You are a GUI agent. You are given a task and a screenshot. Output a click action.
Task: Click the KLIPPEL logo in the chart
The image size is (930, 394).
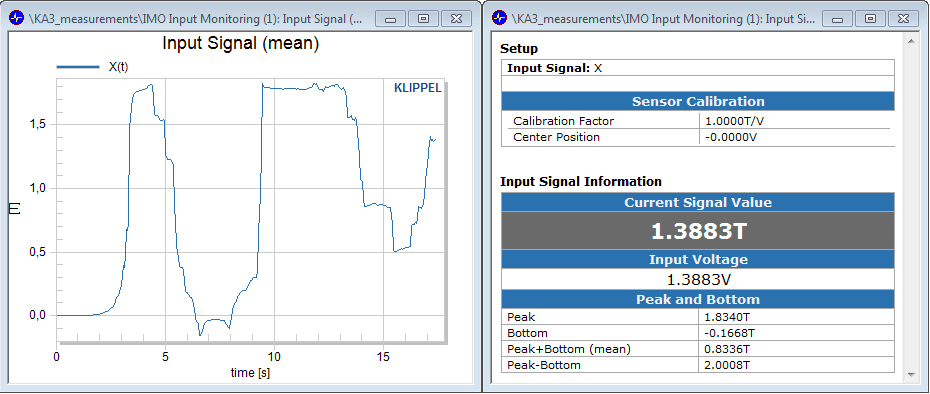(x=418, y=88)
